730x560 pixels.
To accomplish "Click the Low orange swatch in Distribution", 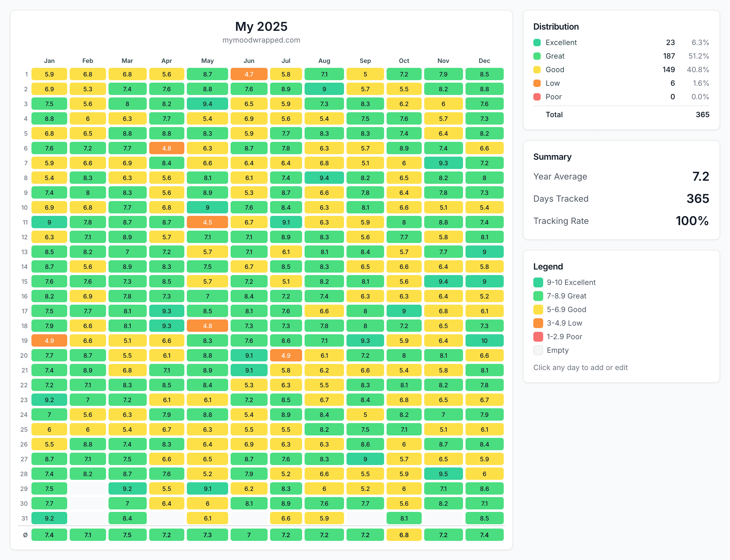I will click(x=537, y=83).
